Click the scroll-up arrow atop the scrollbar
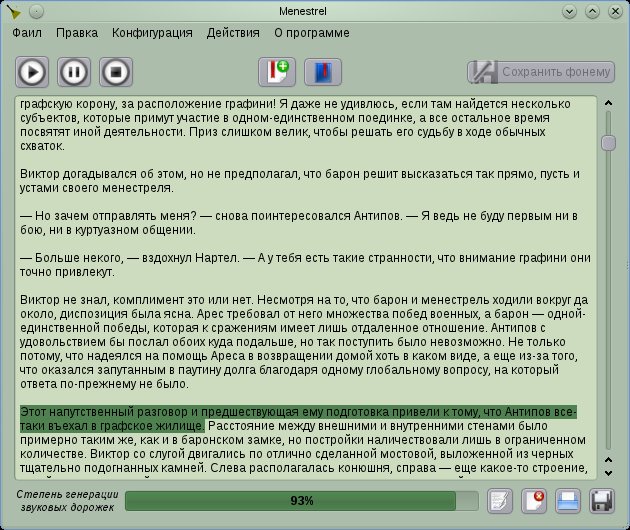Screen dimensions: 630x530 pos(608,103)
